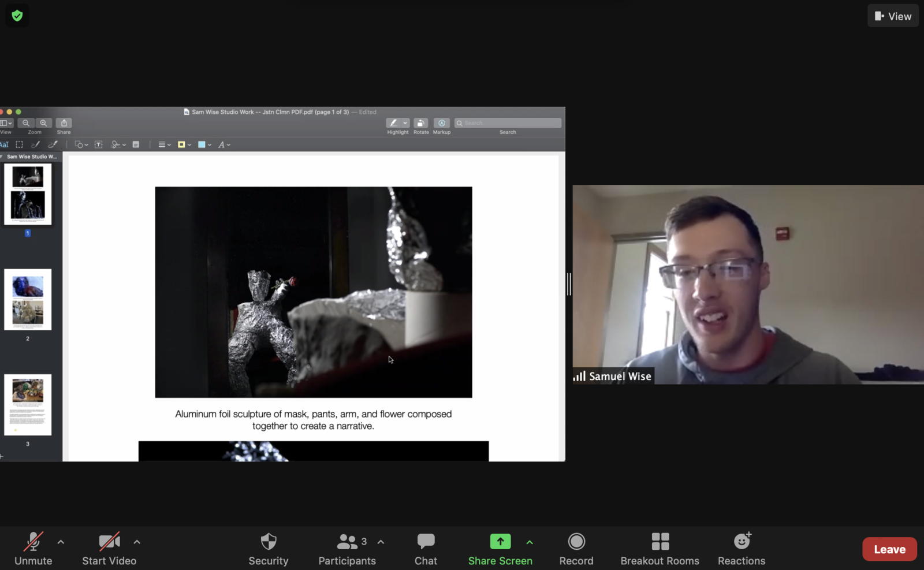Click the 'Aluminum foil sculpture of mask' caption
The image size is (924, 570).
point(314,420)
